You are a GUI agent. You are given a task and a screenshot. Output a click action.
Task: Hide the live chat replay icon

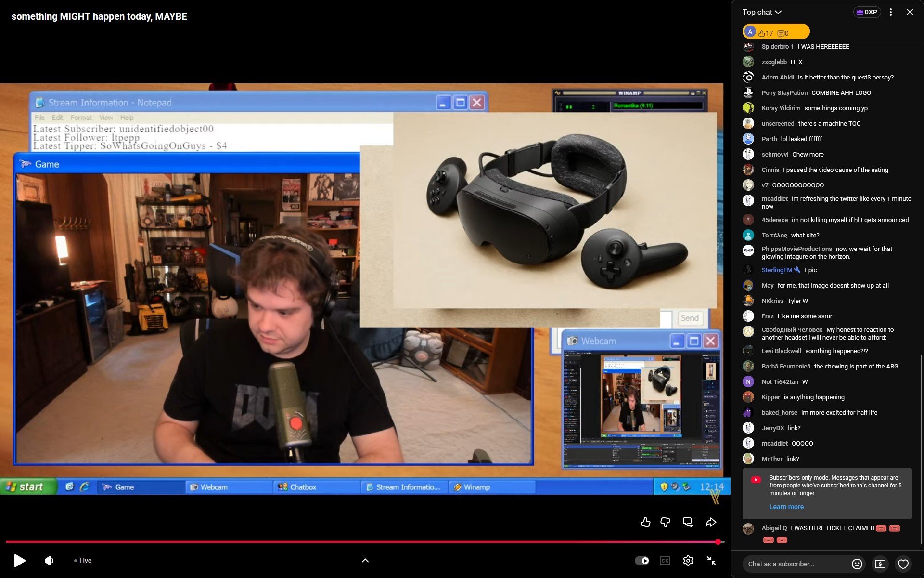tap(688, 522)
